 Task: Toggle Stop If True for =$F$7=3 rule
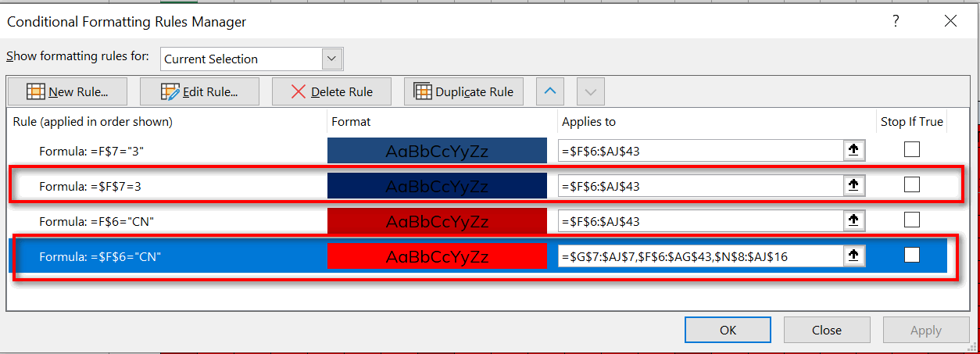coord(911,184)
